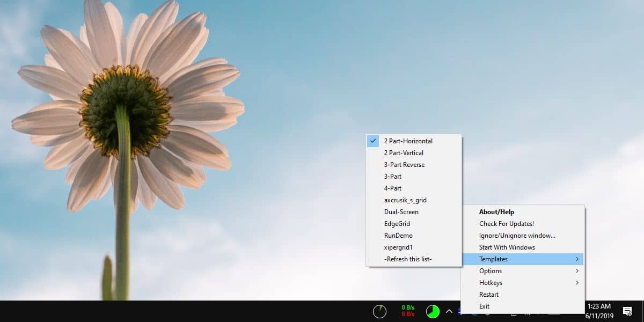Expand the Templates submenu arrow
644x322 pixels.
click(x=577, y=259)
